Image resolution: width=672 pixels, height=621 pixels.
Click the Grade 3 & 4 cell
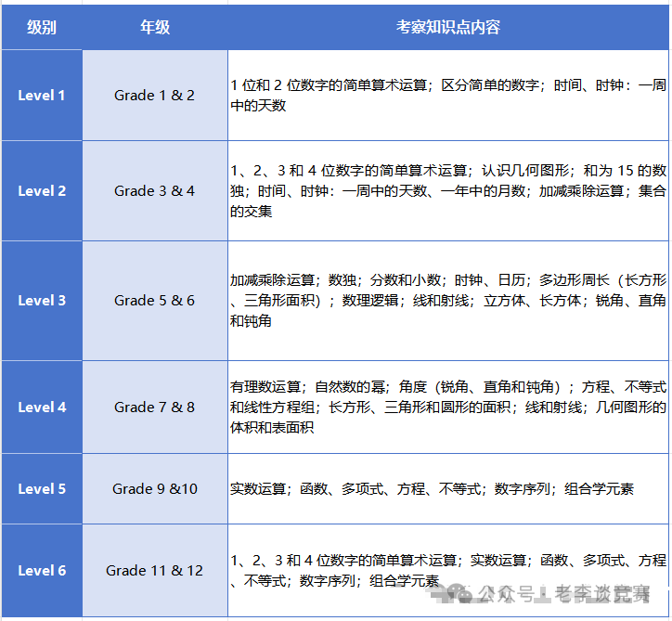click(155, 190)
